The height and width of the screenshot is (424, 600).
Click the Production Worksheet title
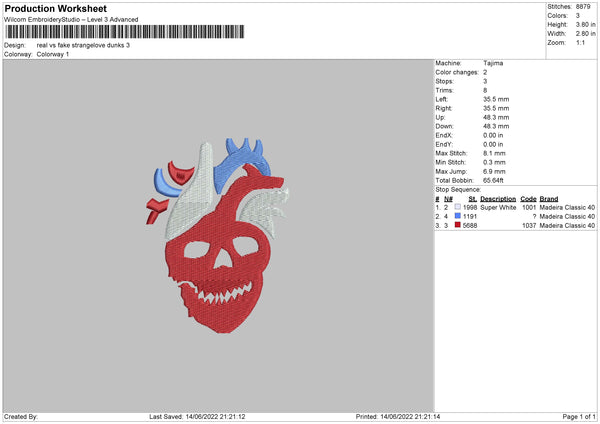[x=55, y=8]
